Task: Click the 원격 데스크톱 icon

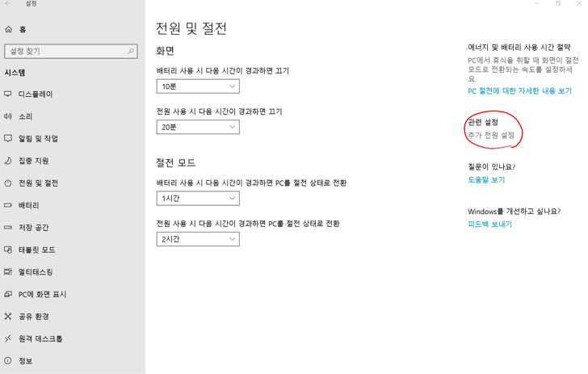Action: pyautogui.click(x=8, y=338)
